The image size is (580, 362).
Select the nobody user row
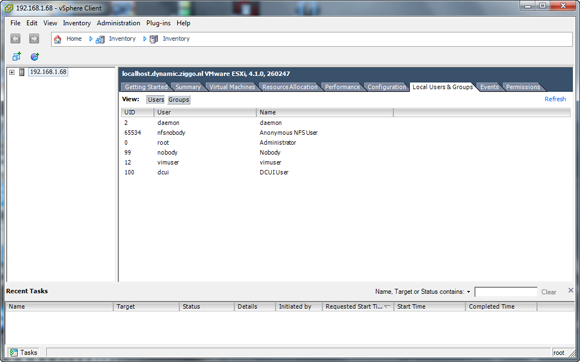click(346, 153)
